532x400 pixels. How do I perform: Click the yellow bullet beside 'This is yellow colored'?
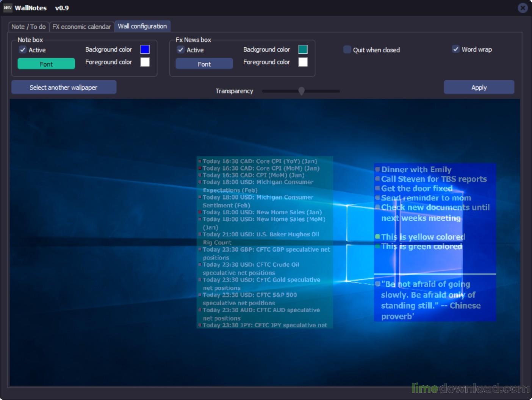pos(377,236)
